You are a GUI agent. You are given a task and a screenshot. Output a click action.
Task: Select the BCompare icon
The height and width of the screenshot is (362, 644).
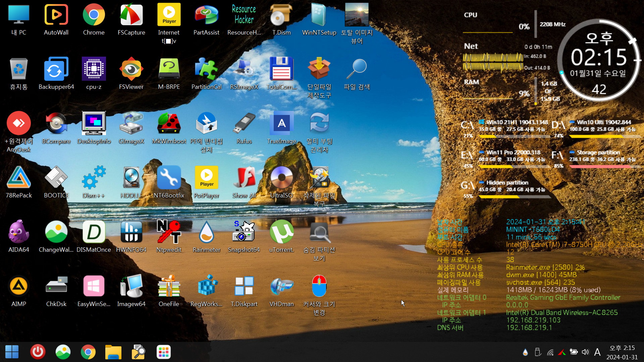click(56, 128)
